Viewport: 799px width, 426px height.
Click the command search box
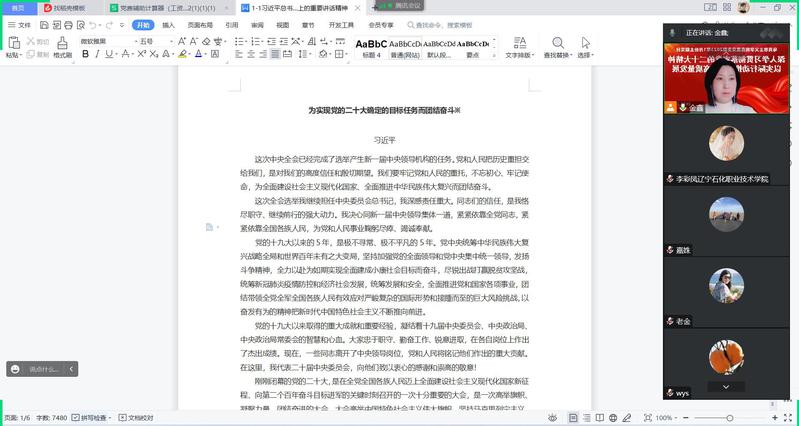(440, 25)
